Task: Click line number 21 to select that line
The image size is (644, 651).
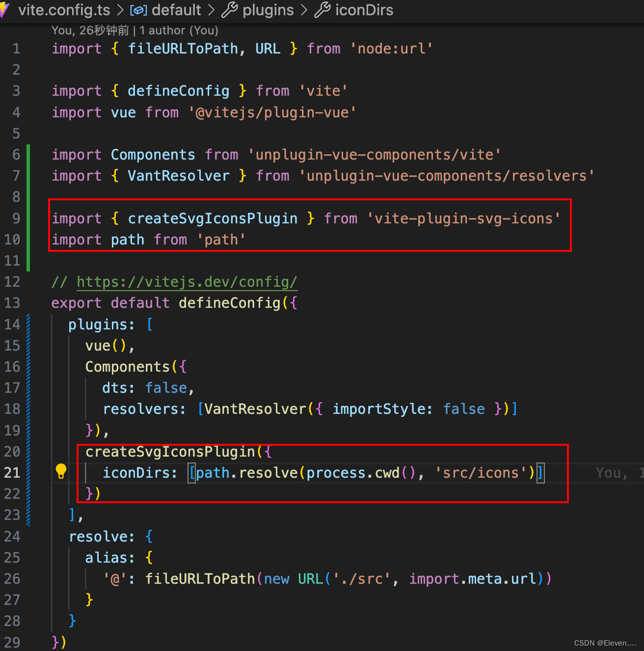Action: [12, 472]
